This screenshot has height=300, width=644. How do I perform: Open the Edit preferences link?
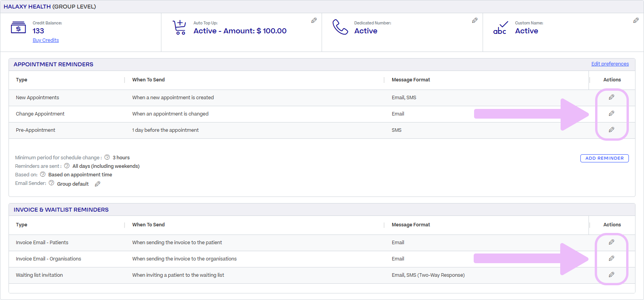coord(610,64)
